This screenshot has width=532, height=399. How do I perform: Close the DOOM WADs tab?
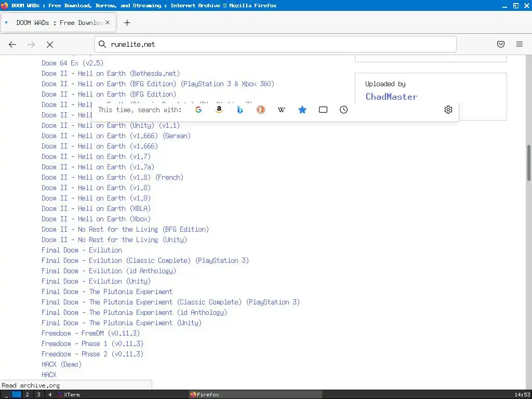tap(108, 22)
